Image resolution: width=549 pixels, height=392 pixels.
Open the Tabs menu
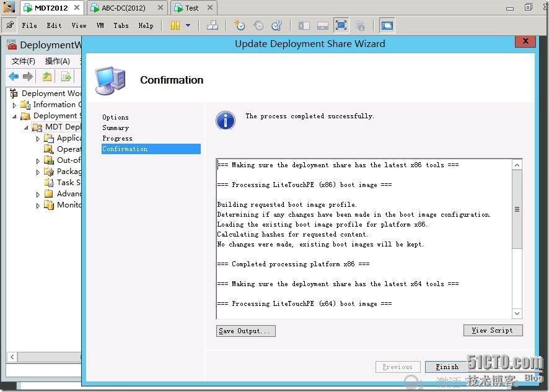(121, 25)
